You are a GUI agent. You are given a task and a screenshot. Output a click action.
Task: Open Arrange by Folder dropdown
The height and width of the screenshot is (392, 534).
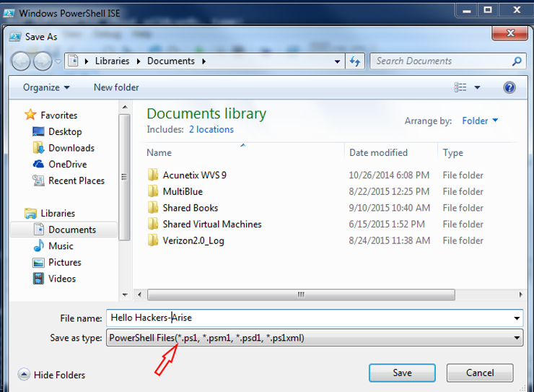tap(480, 121)
